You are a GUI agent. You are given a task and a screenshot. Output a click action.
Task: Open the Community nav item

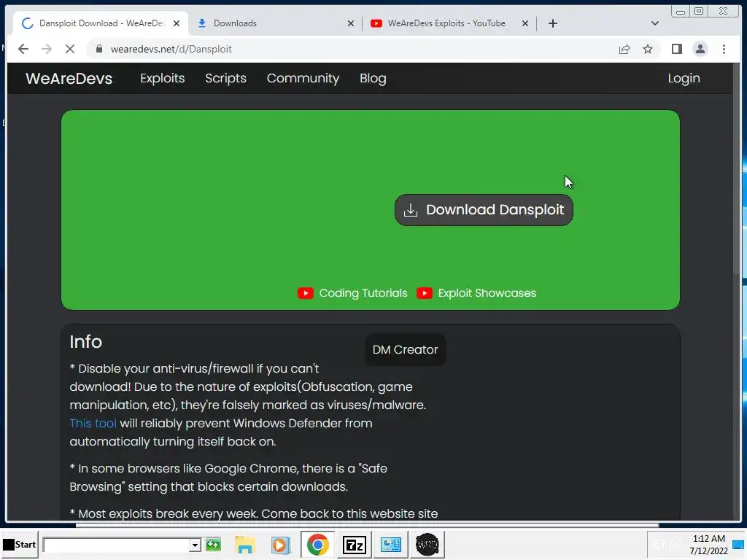pos(303,79)
